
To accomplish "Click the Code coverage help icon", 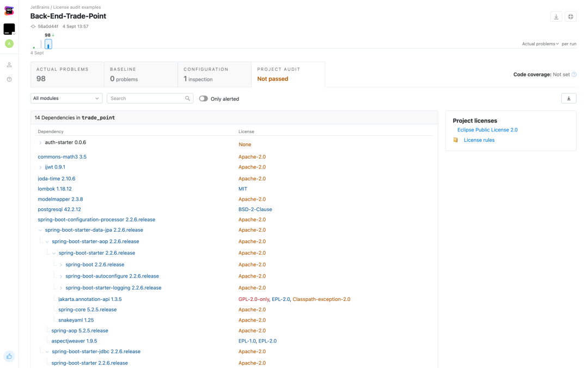I will pyautogui.click(x=574, y=74).
